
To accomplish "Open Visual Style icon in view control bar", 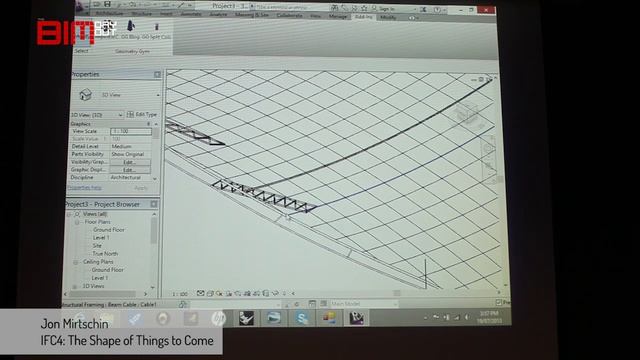I will 210,293.
